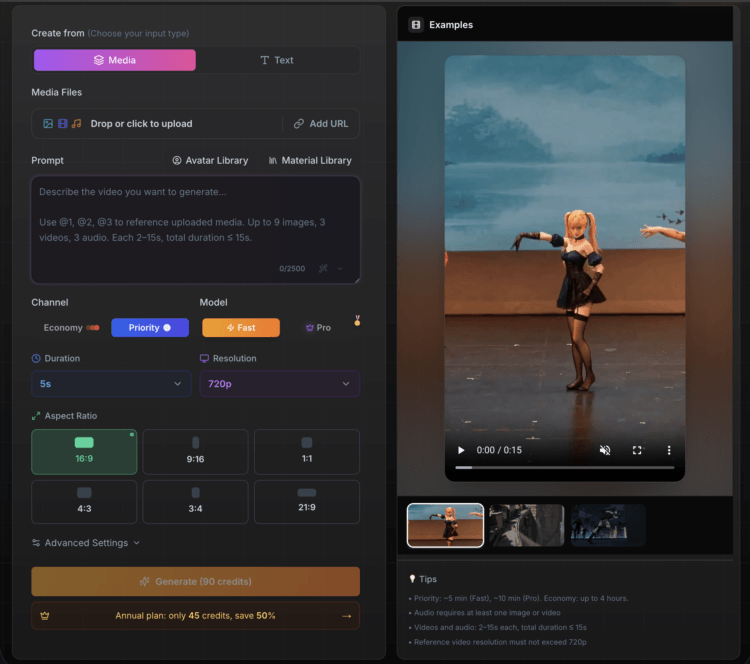
Task: Open the Duration dropdown showing 5s
Action: coord(111,383)
